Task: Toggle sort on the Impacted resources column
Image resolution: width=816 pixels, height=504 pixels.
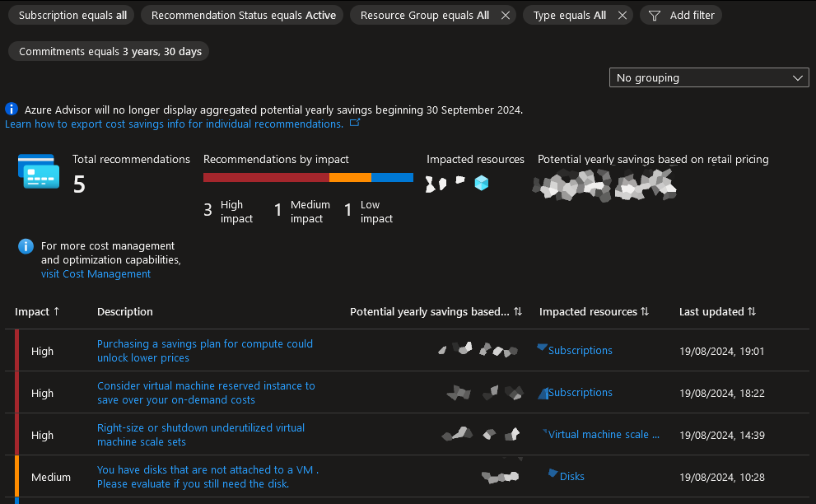Action: [x=646, y=311]
